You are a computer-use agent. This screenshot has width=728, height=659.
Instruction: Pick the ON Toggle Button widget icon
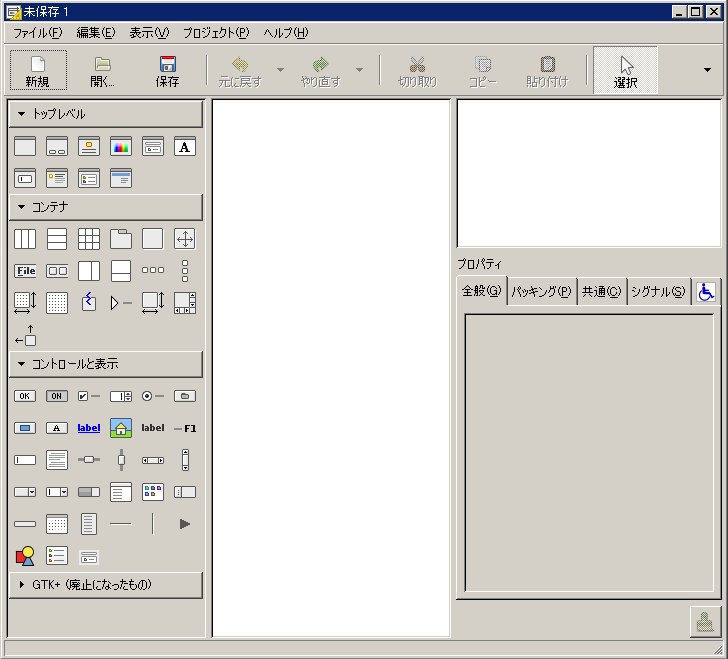pyautogui.click(x=57, y=396)
